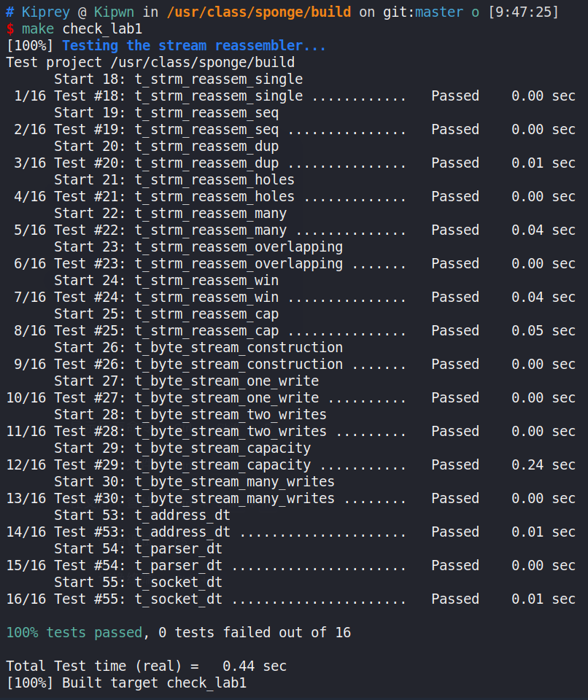
Task: Click Passed status for t_socket_dt test
Action: point(454,599)
